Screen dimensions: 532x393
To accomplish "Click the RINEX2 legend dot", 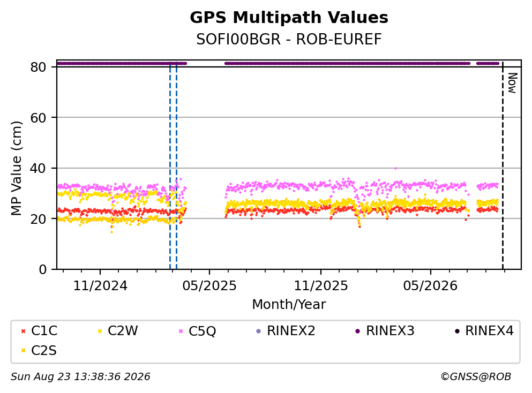I will click(259, 331).
